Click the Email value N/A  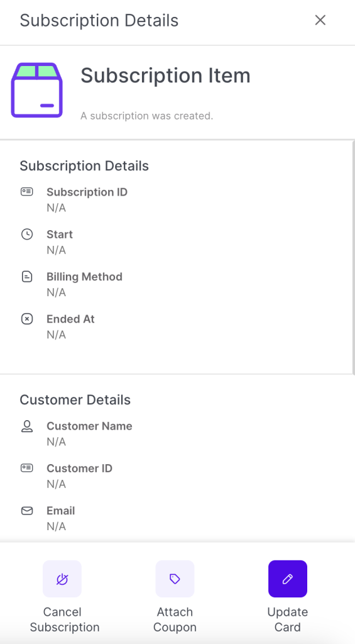[56, 526]
